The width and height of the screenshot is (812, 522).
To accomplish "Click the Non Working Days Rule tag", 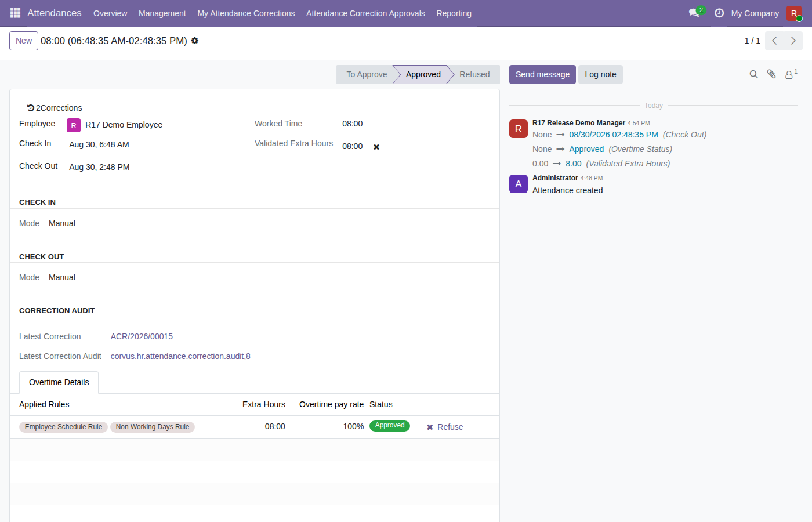I will click(x=153, y=427).
